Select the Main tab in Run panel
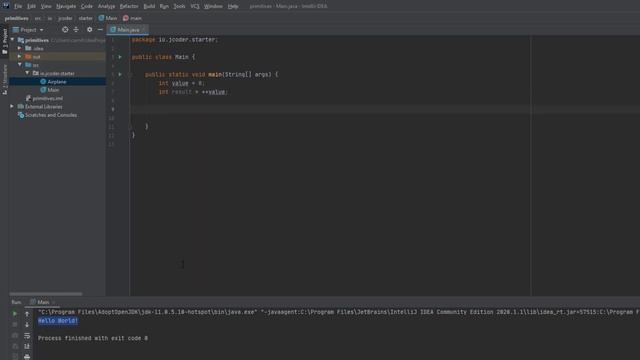 (x=43, y=302)
